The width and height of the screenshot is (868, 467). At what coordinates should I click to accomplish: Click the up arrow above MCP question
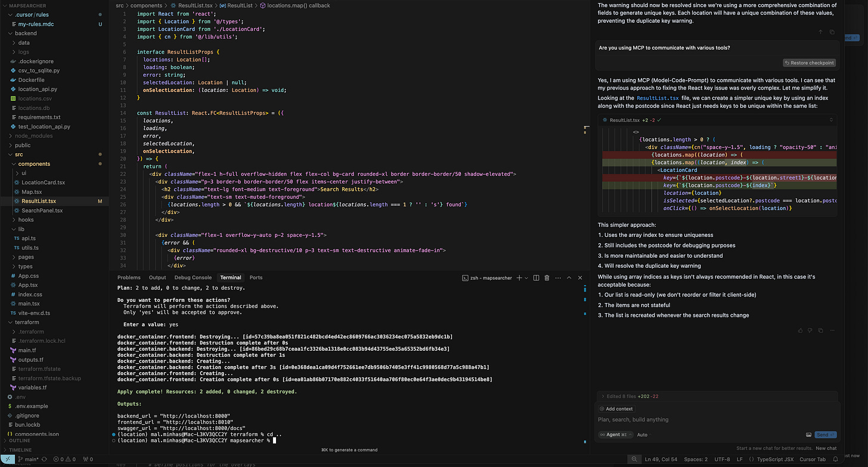(x=821, y=32)
